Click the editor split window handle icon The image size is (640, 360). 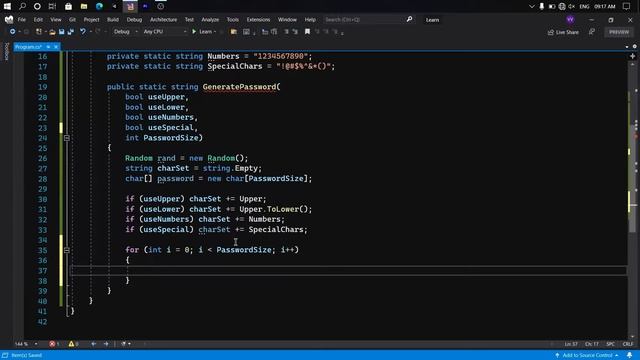pos(633,56)
